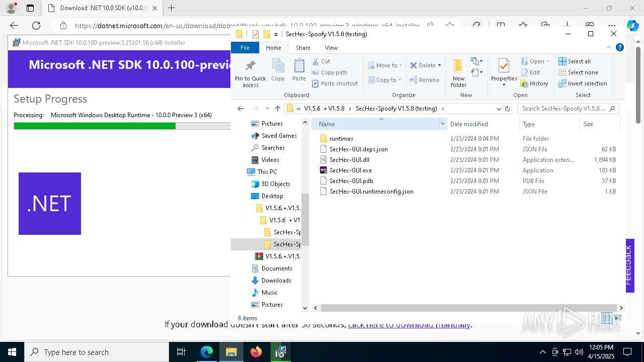
Task: Select 3D Objects in navigation pane
Action: click(276, 184)
